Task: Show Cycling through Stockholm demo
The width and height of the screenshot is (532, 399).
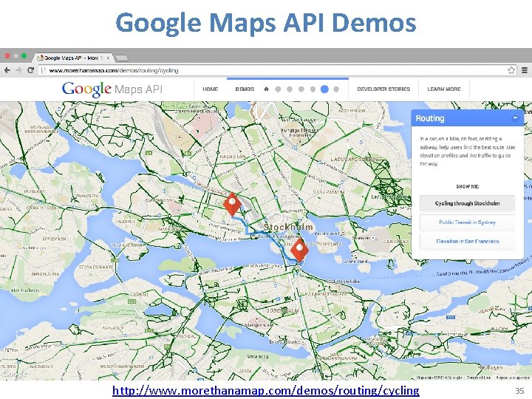Action: [x=467, y=203]
